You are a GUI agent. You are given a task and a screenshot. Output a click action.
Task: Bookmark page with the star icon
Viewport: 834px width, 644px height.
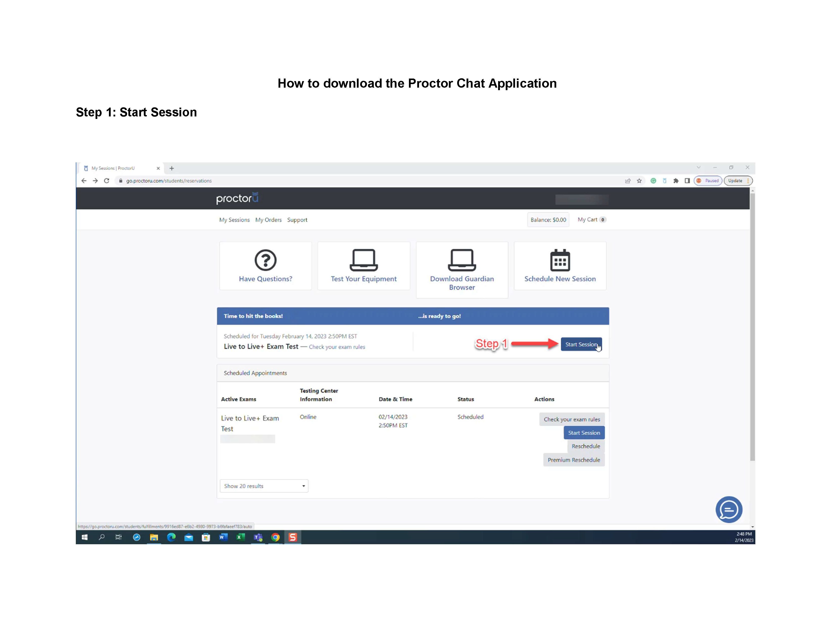point(639,181)
